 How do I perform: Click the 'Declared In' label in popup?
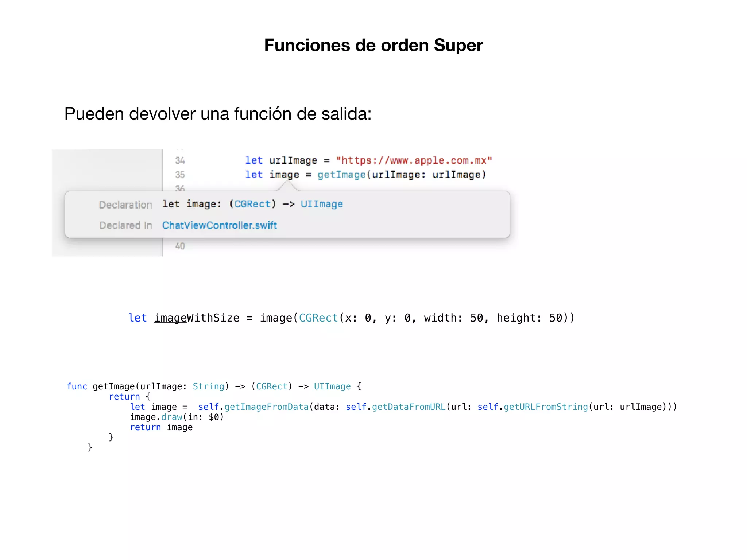click(x=125, y=225)
